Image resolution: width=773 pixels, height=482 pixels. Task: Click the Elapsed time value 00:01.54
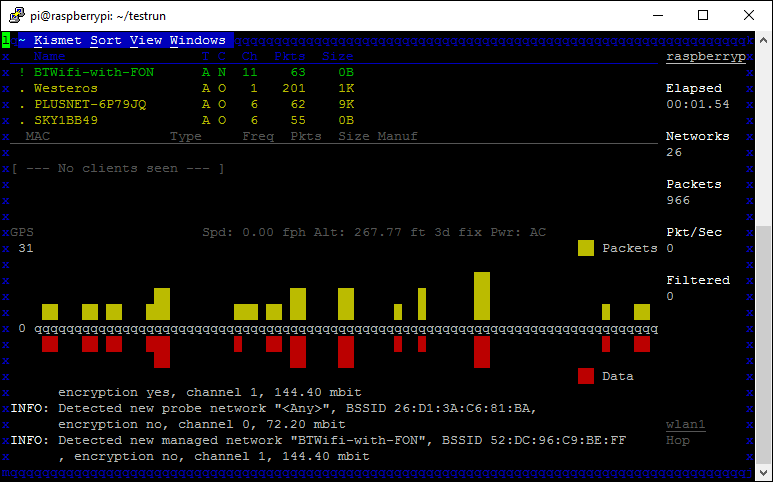point(698,104)
